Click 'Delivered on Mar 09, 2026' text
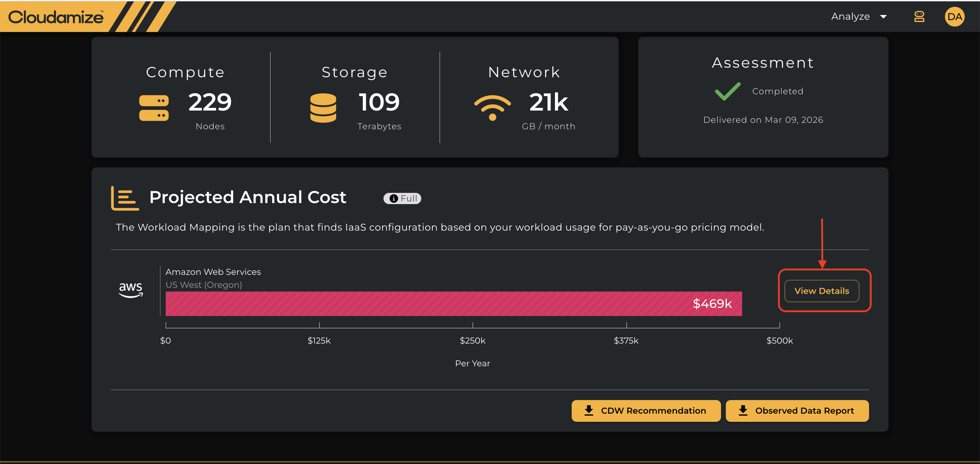The height and width of the screenshot is (464, 980). click(x=763, y=120)
